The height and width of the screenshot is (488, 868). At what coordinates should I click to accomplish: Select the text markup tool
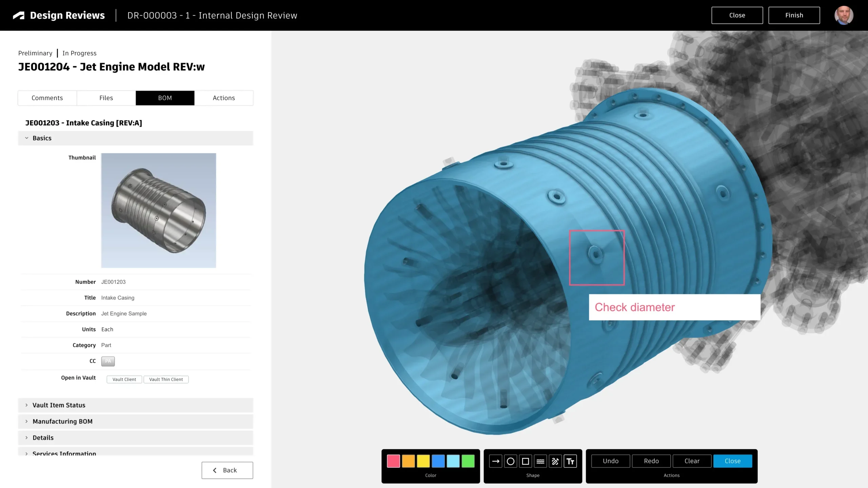pyautogui.click(x=570, y=461)
